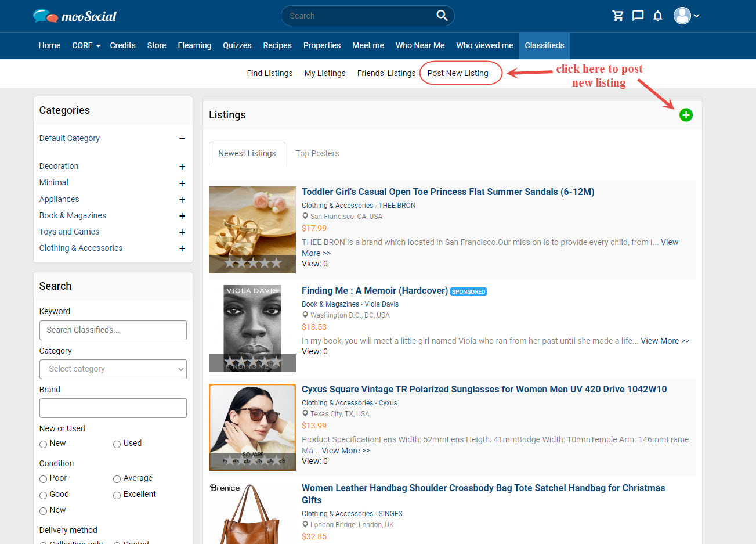Expand the Book & Magazines category
Image resolution: width=756 pixels, height=544 pixels.
tap(182, 216)
